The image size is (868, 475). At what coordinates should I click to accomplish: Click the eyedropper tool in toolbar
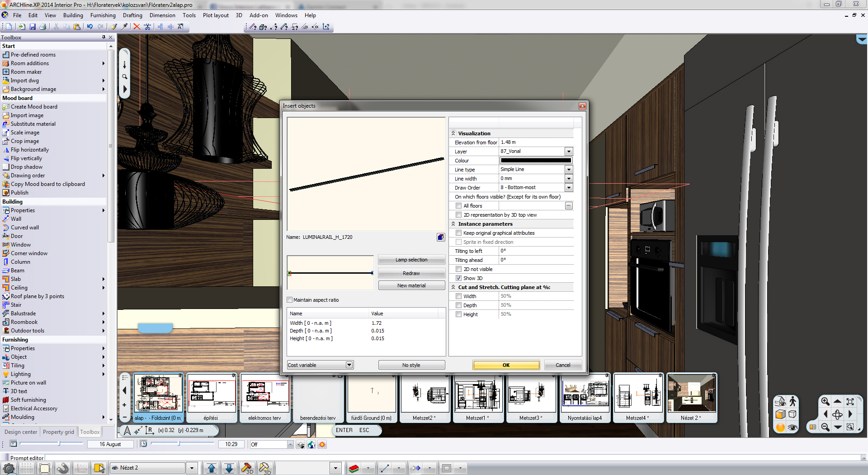pos(124,27)
